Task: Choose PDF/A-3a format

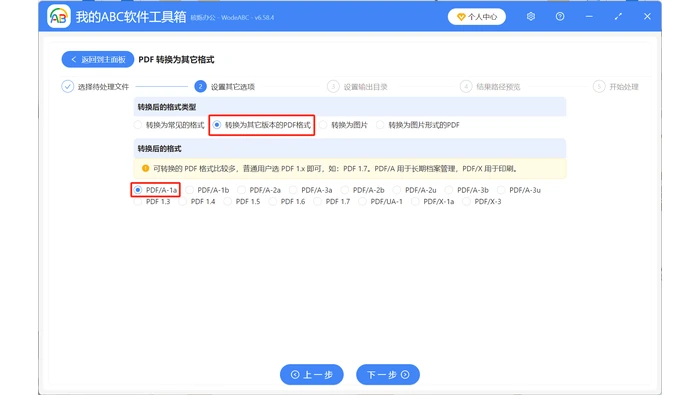Action: pyautogui.click(x=311, y=190)
